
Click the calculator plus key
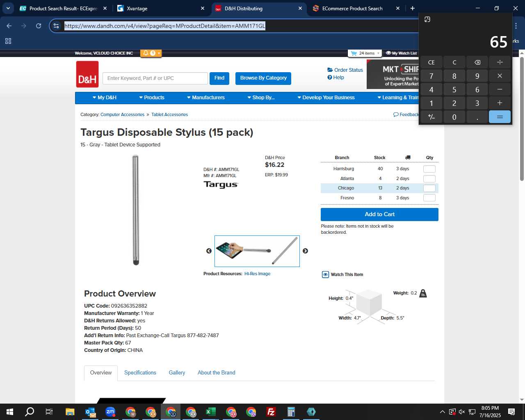click(500, 103)
